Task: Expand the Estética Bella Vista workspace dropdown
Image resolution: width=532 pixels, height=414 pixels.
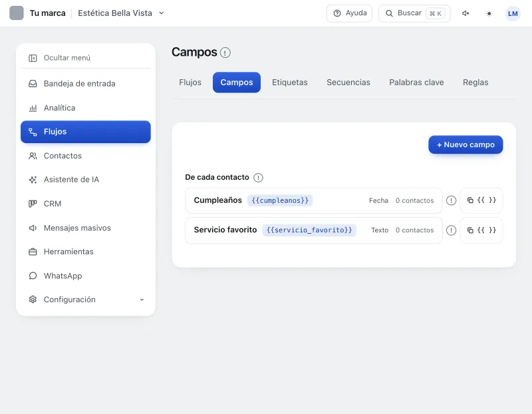Action: (x=162, y=13)
